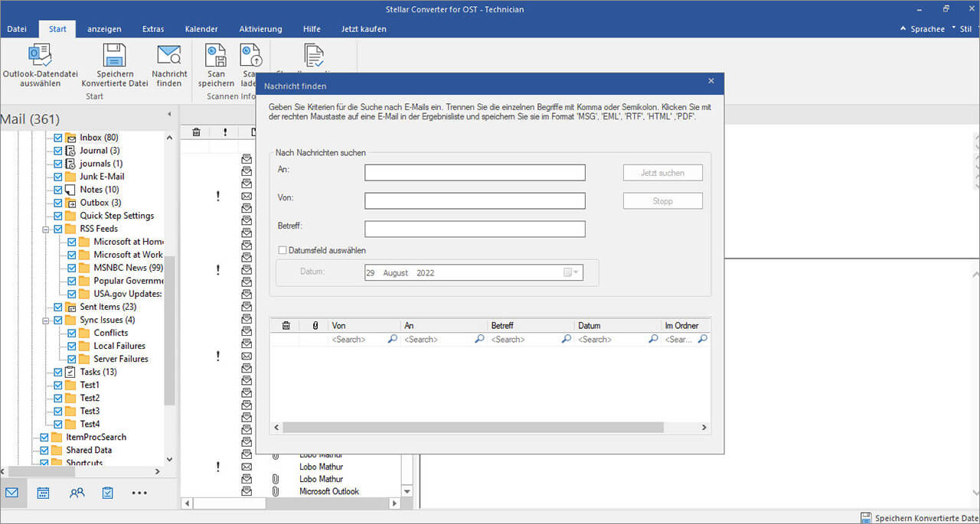The height and width of the screenshot is (524, 980).
Task: Click the trash column header in the results grid
Action: tap(286, 325)
